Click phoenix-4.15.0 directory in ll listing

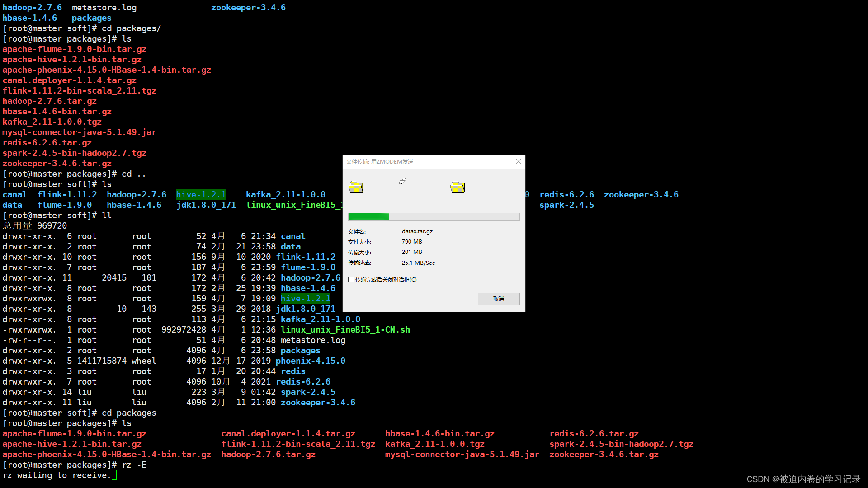[x=311, y=361]
